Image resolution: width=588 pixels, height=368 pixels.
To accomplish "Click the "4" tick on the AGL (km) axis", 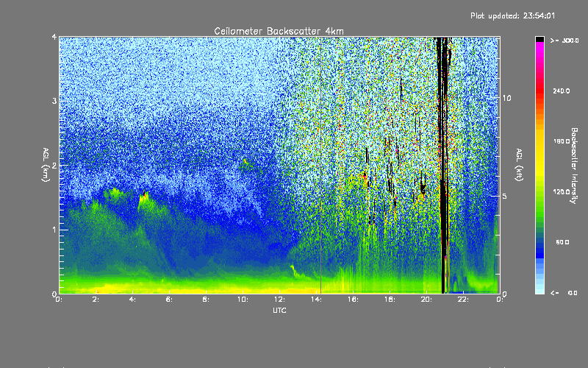I will (x=54, y=37).
